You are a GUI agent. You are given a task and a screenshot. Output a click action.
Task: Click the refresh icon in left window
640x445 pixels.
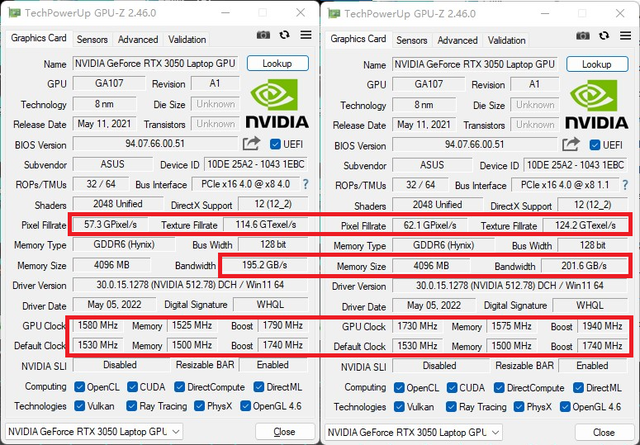pyautogui.click(x=284, y=35)
